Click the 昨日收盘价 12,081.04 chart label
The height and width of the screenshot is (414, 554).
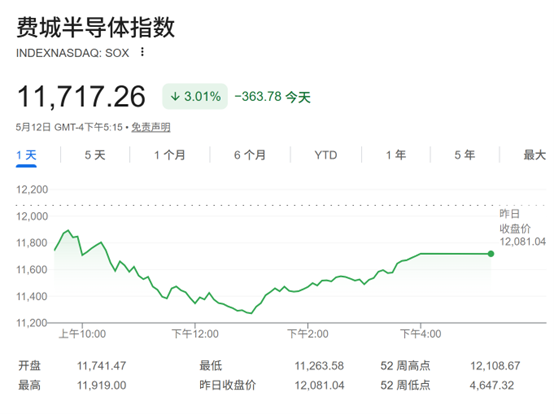(x=523, y=228)
